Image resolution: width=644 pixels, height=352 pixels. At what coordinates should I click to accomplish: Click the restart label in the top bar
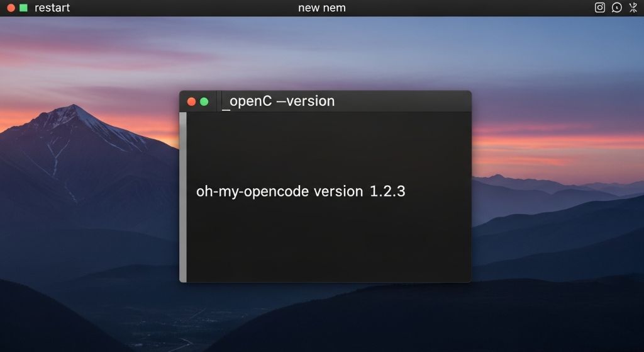point(52,8)
